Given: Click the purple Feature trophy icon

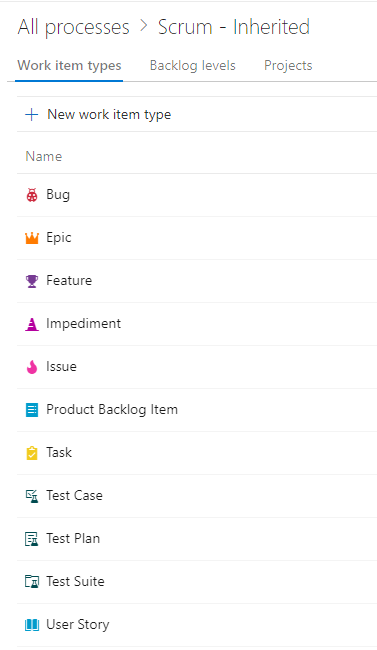Looking at the screenshot, I should click(32, 281).
